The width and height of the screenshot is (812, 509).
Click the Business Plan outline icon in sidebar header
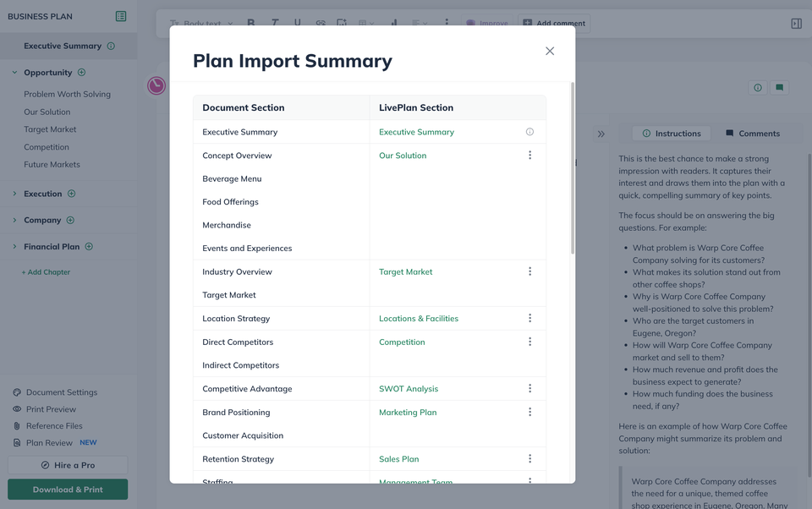(121, 16)
